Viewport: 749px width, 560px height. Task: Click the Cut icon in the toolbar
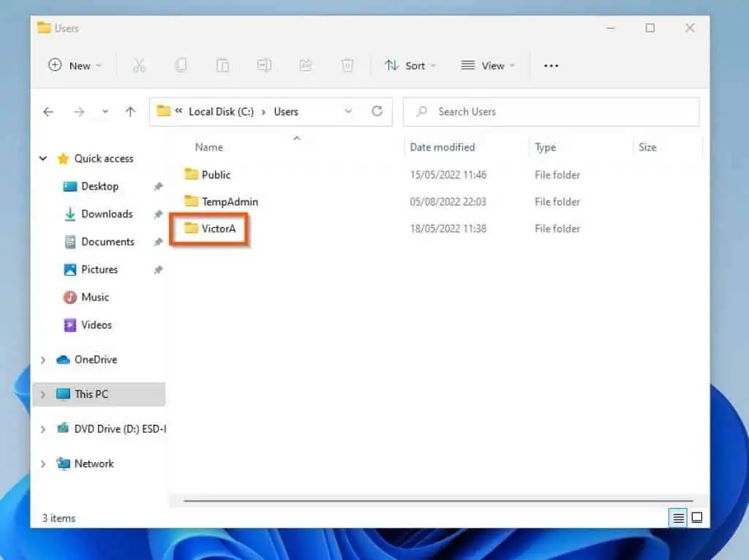coord(140,65)
